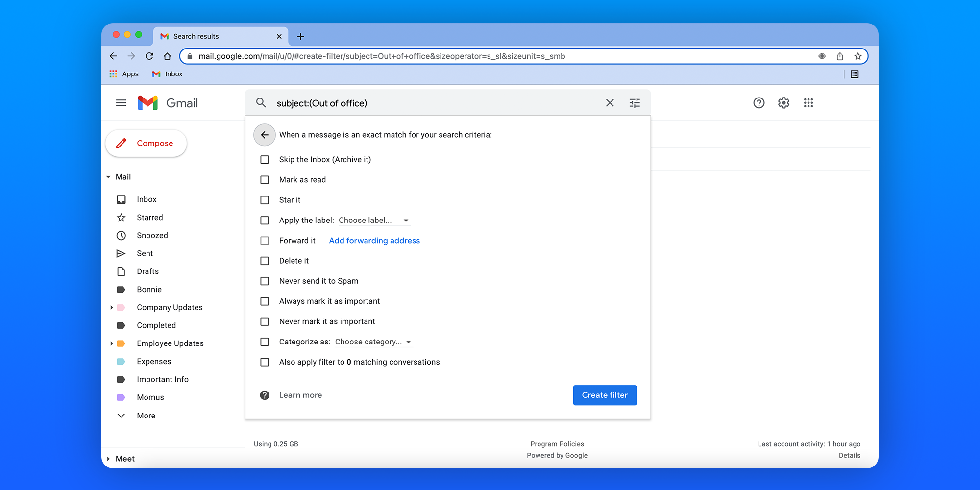Open Snoozed folder
980x490 pixels.
pyautogui.click(x=152, y=236)
